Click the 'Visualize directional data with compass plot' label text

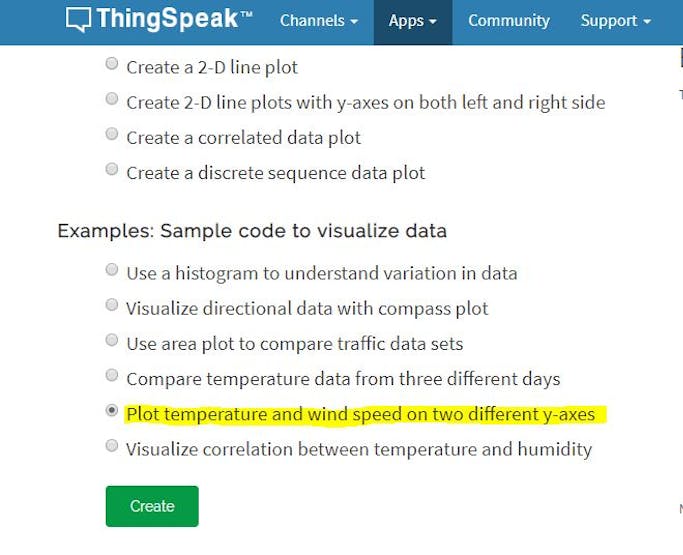click(x=307, y=308)
